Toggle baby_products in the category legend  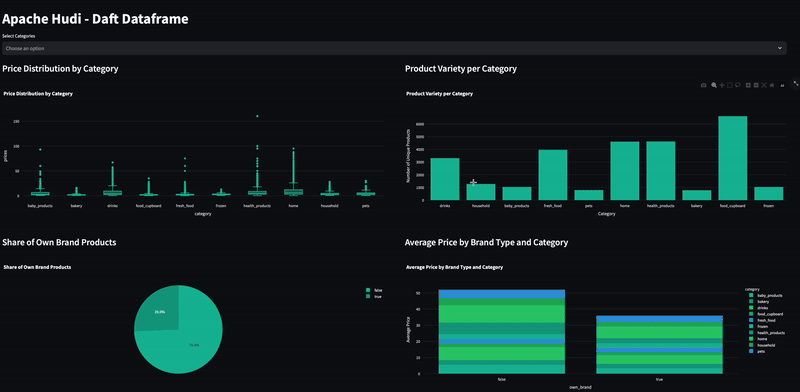click(766, 296)
